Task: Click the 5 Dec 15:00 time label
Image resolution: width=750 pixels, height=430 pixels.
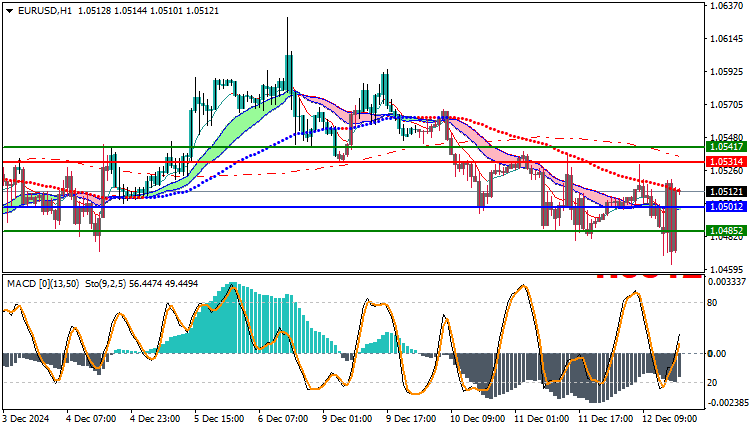Action: coord(219,419)
